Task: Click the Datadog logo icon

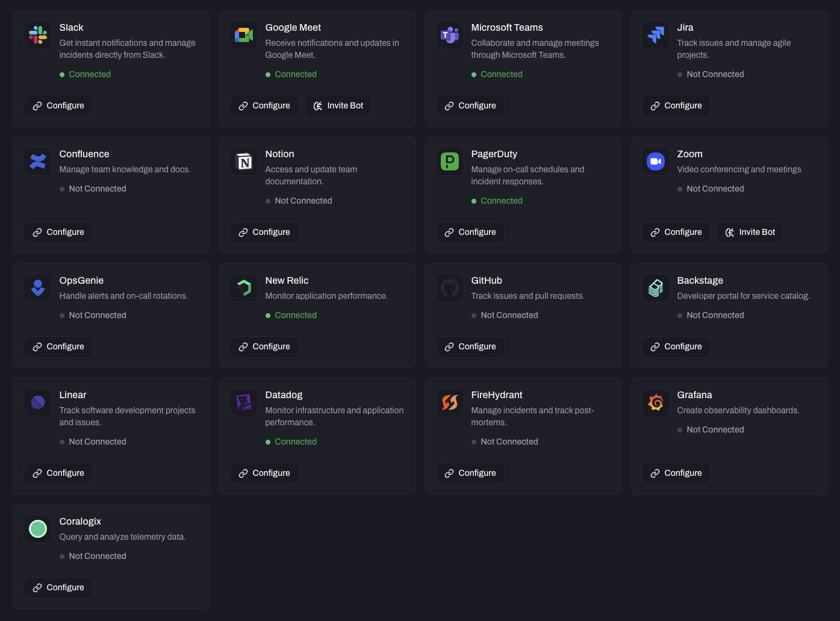Action: coord(244,402)
